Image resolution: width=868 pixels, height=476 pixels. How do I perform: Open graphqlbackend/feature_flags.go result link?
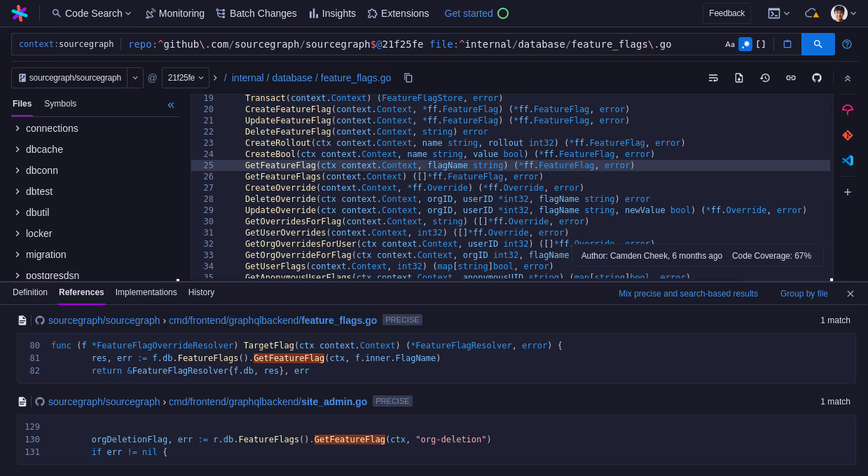(273, 320)
